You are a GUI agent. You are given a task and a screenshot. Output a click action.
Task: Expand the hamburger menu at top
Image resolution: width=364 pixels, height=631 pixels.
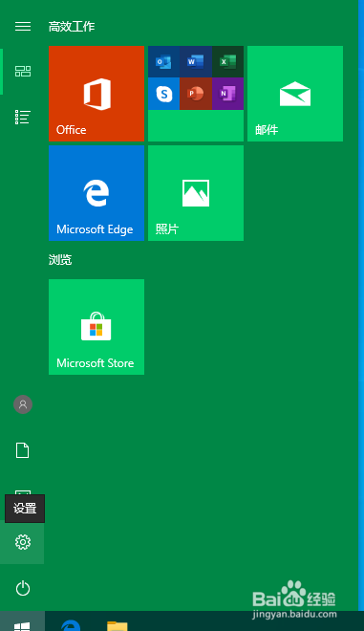[23, 27]
